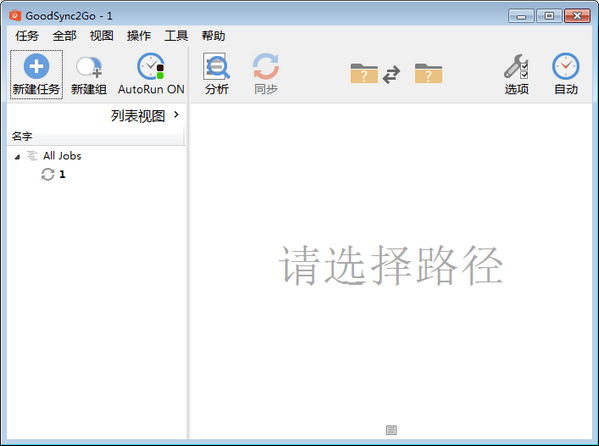Open 自动 (Auto) clock icon

point(566,66)
